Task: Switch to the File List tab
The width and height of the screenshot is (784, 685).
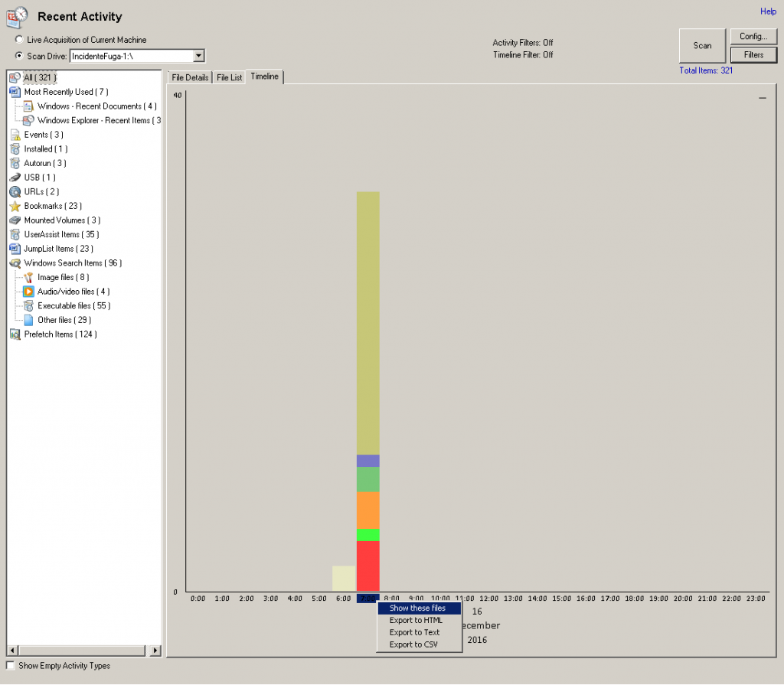Action: pyautogui.click(x=229, y=78)
